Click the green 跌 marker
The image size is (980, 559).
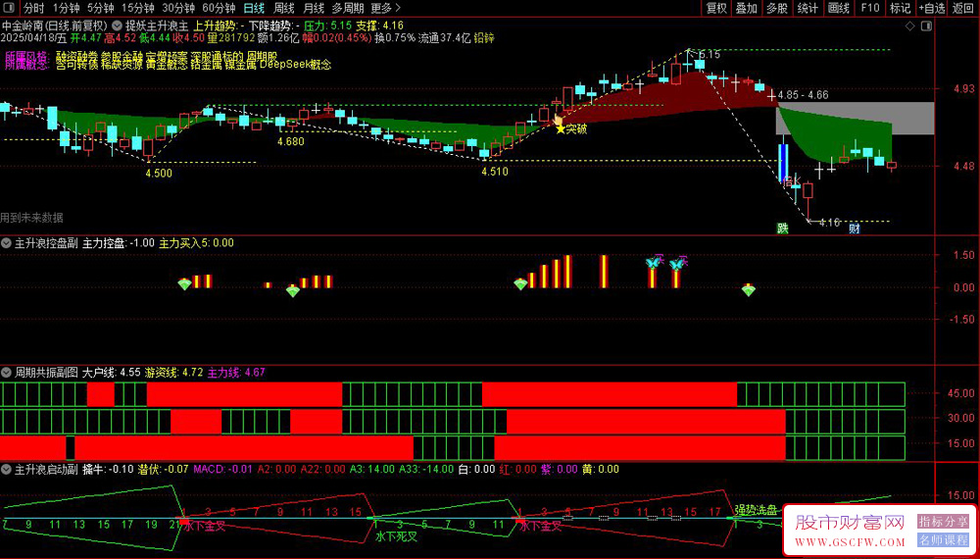coord(782,229)
